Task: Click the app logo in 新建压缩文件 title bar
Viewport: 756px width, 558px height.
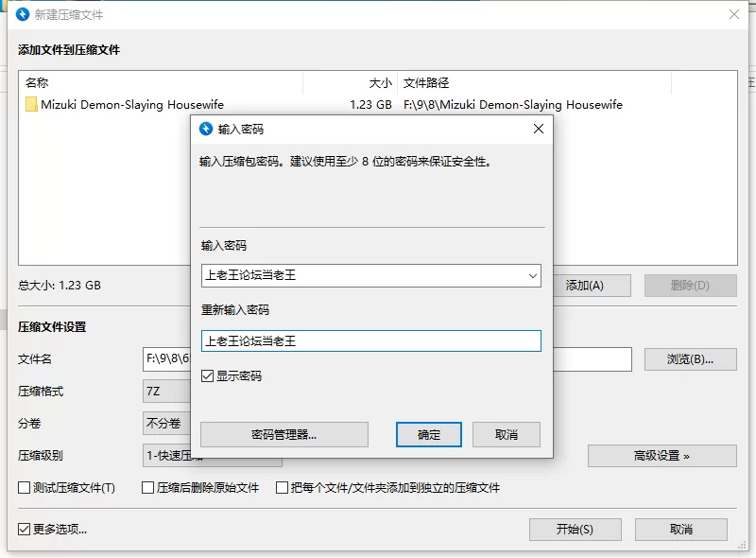Action: (x=23, y=14)
